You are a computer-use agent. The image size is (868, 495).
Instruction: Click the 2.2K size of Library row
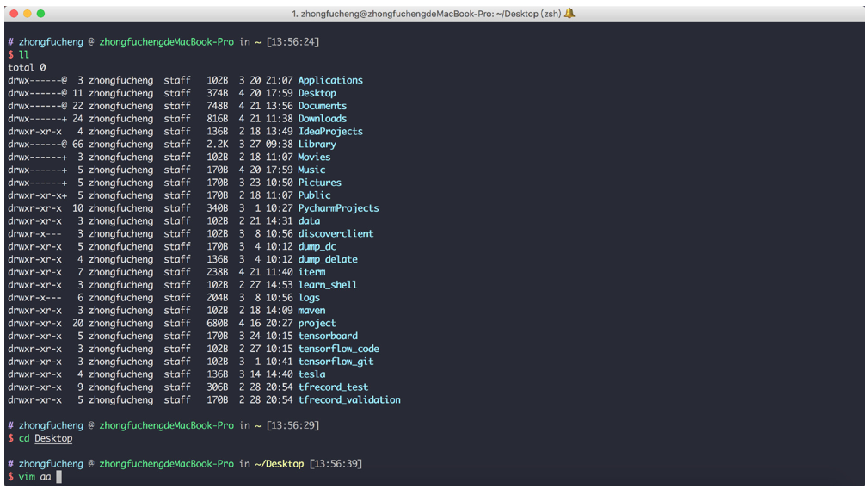click(x=218, y=144)
